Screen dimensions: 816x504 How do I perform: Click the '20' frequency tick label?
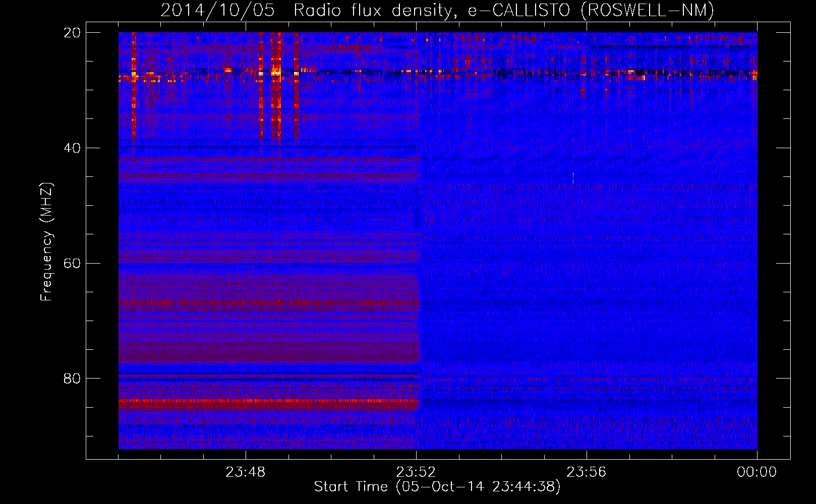72,33
